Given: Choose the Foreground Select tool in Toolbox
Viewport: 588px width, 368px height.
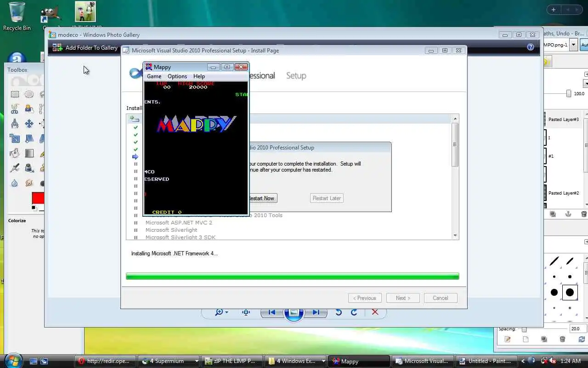Looking at the screenshot, I should click(x=29, y=109).
